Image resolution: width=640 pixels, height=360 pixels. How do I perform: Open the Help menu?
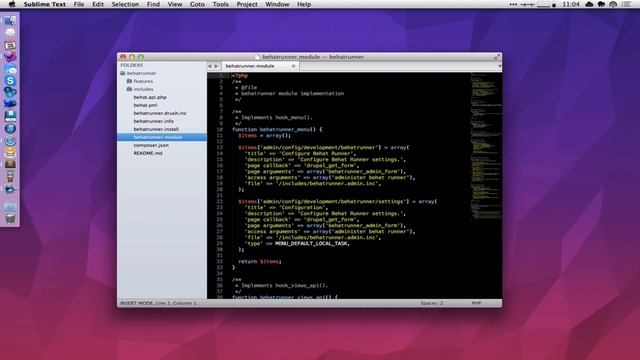pyautogui.click(x=304, y=4)
